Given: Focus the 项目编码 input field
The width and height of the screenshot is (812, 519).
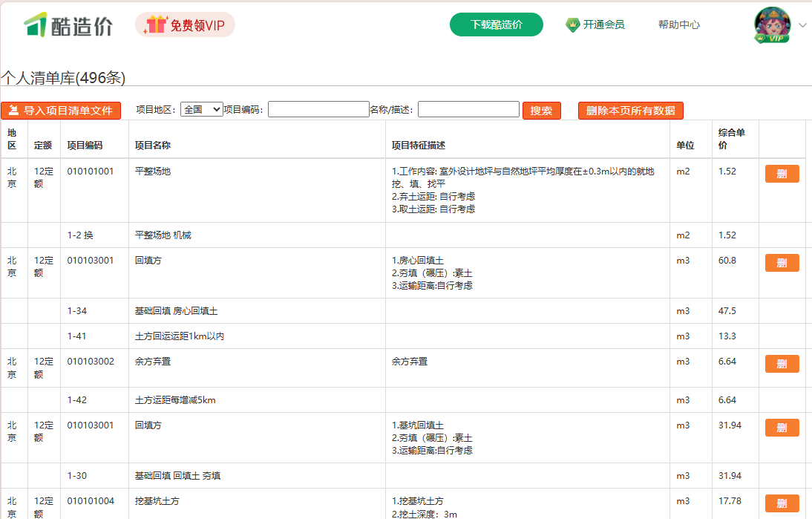Looking at the screenshot, I should [x=318, y=109].
